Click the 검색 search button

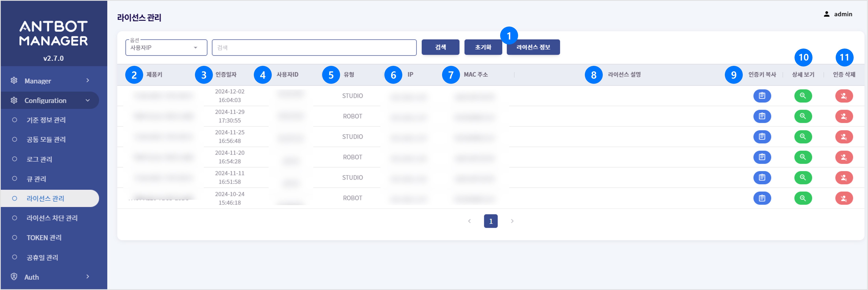pyautogui.click(x=440, y=47)
